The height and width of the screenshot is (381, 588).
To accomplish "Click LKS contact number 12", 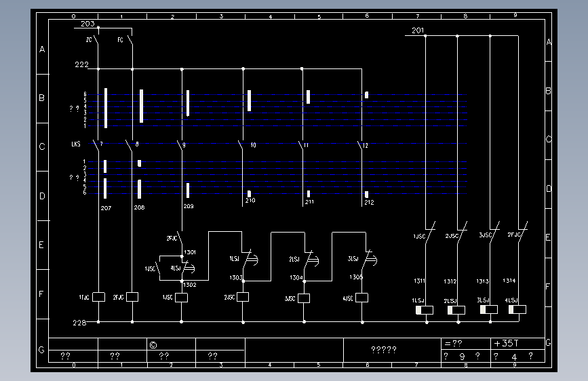I will click(366, 146).
